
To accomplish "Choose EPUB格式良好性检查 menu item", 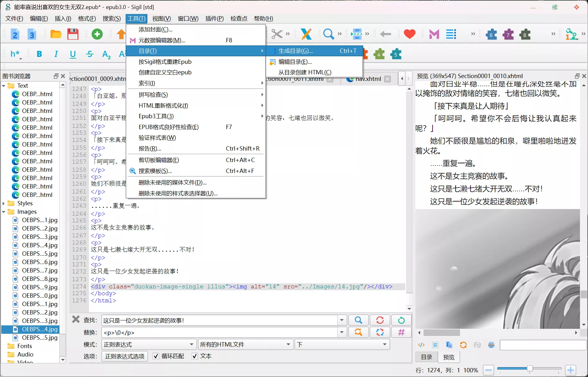I will coord(169,127).
